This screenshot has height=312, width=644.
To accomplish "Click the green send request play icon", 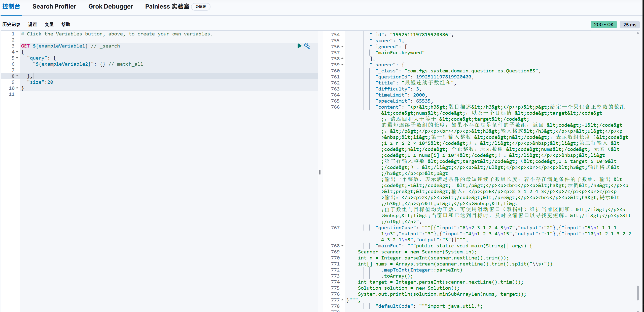I will pyautogui.click(x=299, y=46).
